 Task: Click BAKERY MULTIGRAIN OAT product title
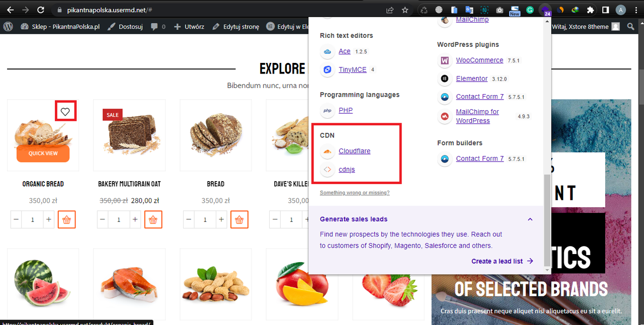(x=129, y=184)
